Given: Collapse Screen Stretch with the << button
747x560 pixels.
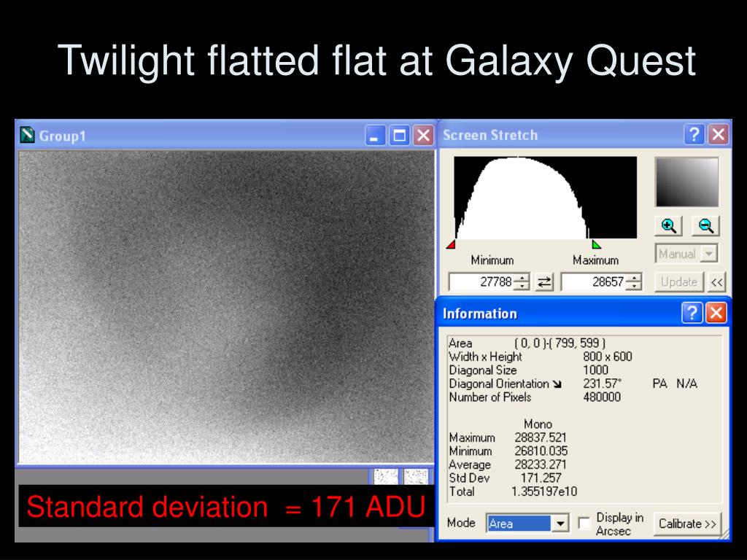Looking at the screenshot, I should 716,282.
